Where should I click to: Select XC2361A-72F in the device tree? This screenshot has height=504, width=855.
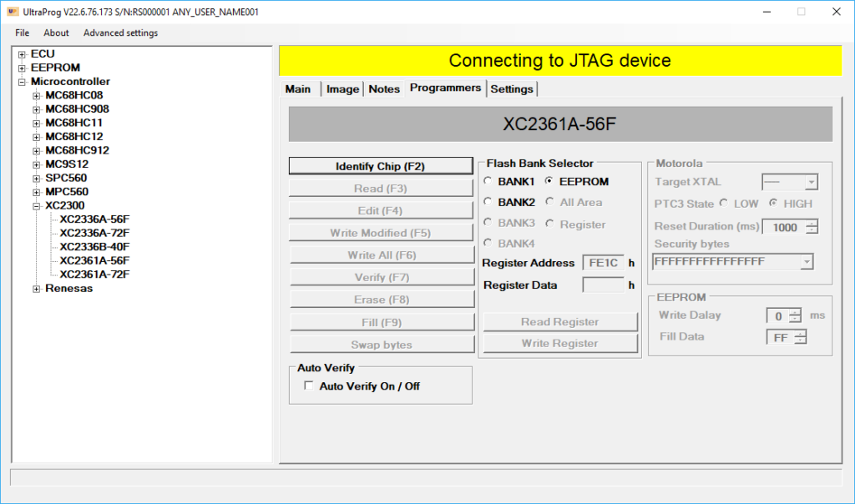pyautogui.click(x=94, y=275)
